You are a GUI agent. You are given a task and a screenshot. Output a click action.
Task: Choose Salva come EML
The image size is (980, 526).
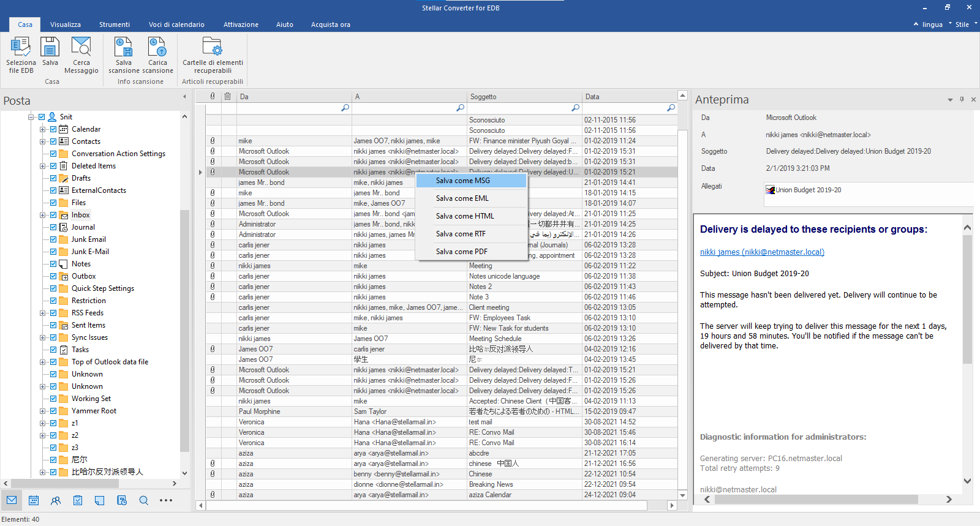(x=471, y=198)
